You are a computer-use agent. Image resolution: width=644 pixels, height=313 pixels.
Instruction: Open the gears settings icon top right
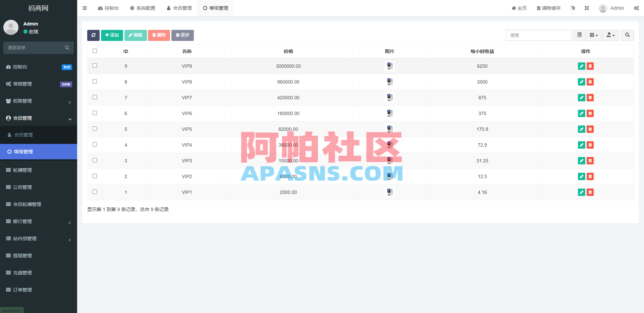(636, 8)
